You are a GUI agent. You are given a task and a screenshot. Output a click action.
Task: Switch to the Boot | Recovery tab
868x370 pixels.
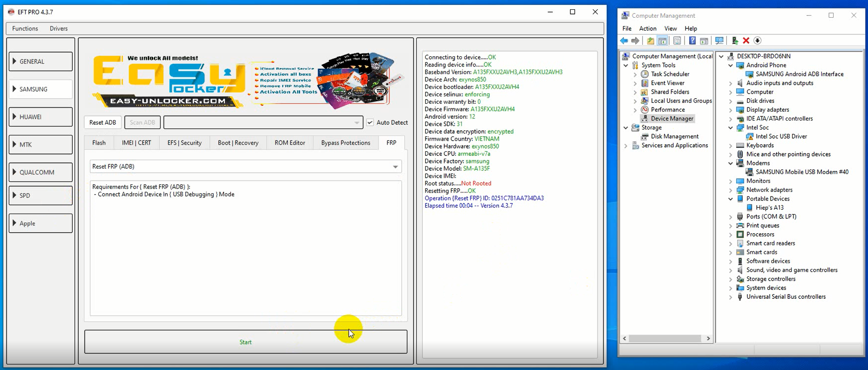[x=238, y=143]
